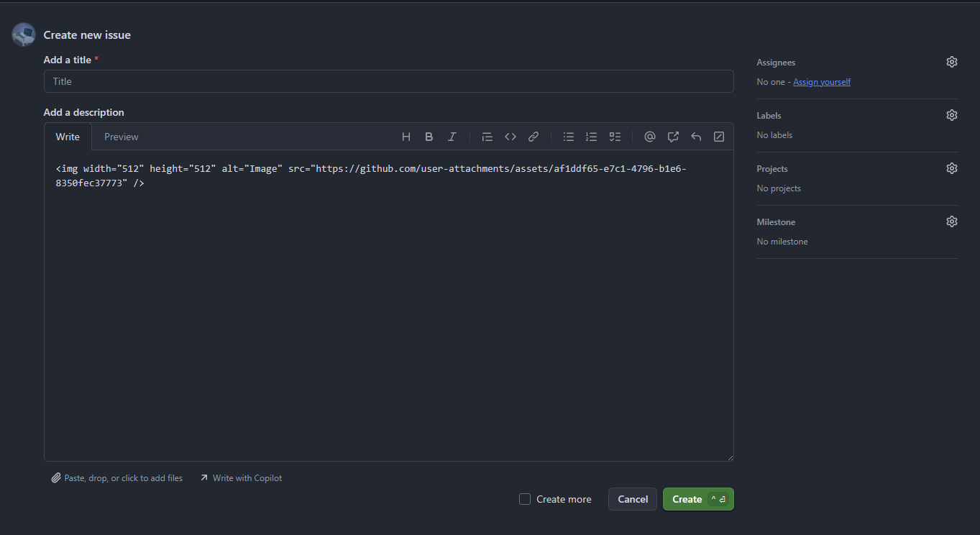Open the Labels gear menu
980x535 pixels.
pyautogui.click(x=952, y=115)
